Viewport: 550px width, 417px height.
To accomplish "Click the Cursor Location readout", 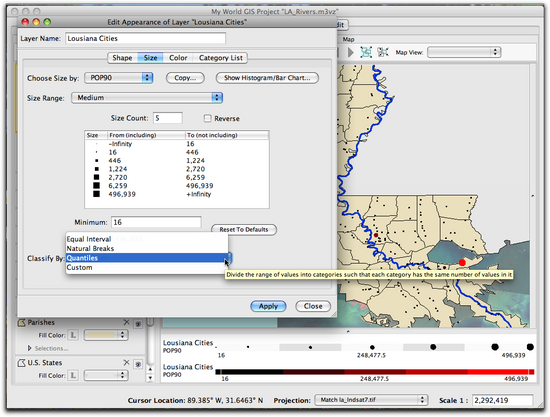I will (195, 400).
